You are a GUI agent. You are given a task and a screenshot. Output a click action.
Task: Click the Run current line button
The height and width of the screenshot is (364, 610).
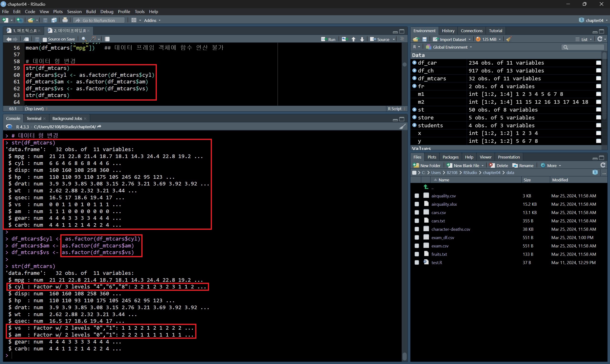[328, 39]
